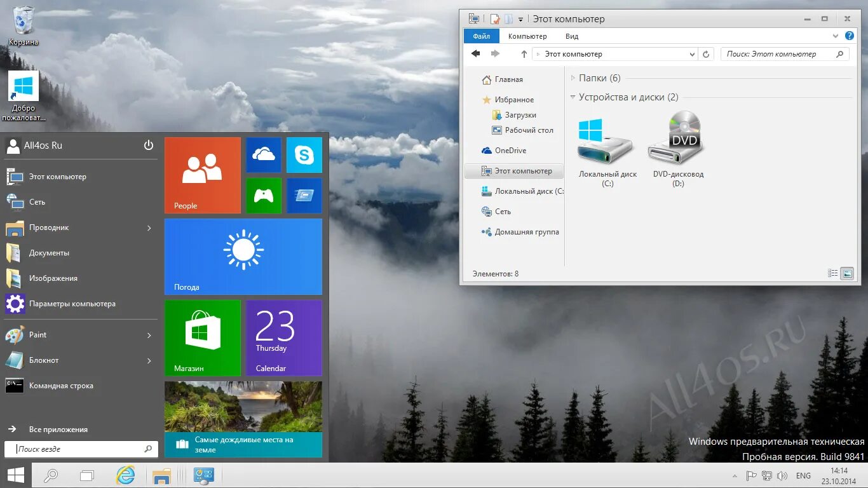Launch Internet Explorer from the taskbar
The height and width of the screenshot is (488, 868).
click(x=126, y=475)
